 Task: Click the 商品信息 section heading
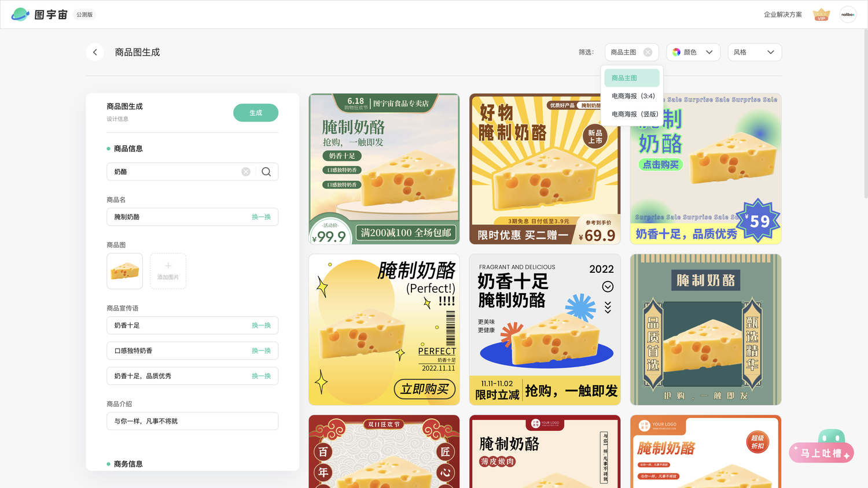(x=128, y=149)
